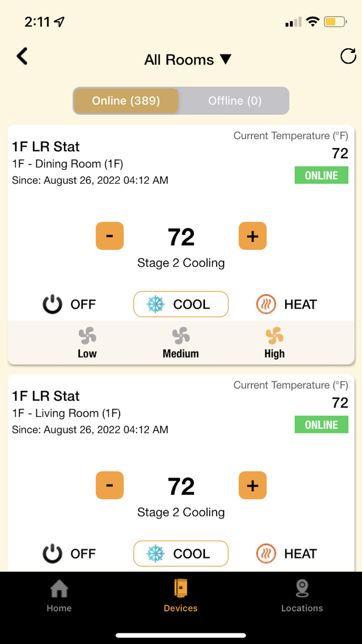The width and height of the screenshot is (362, 644).
Task: Show the Offline (0) devices tab
Action: coord(235,101)
